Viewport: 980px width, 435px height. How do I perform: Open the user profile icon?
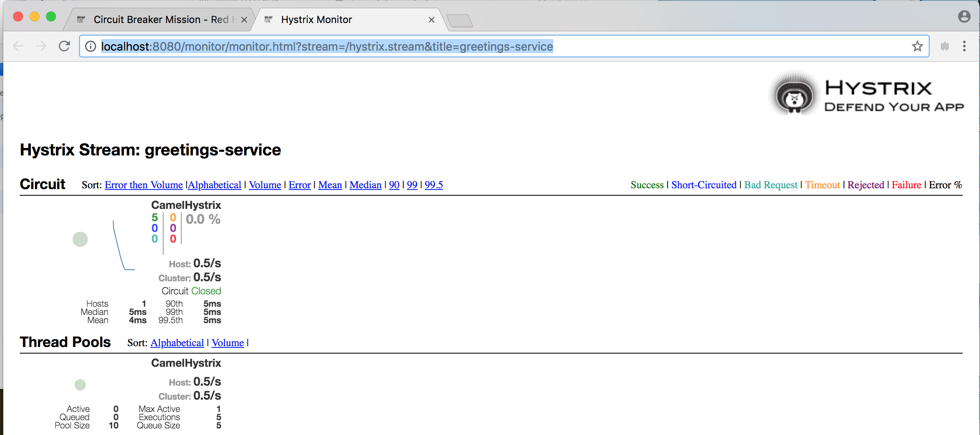point(964,17)
